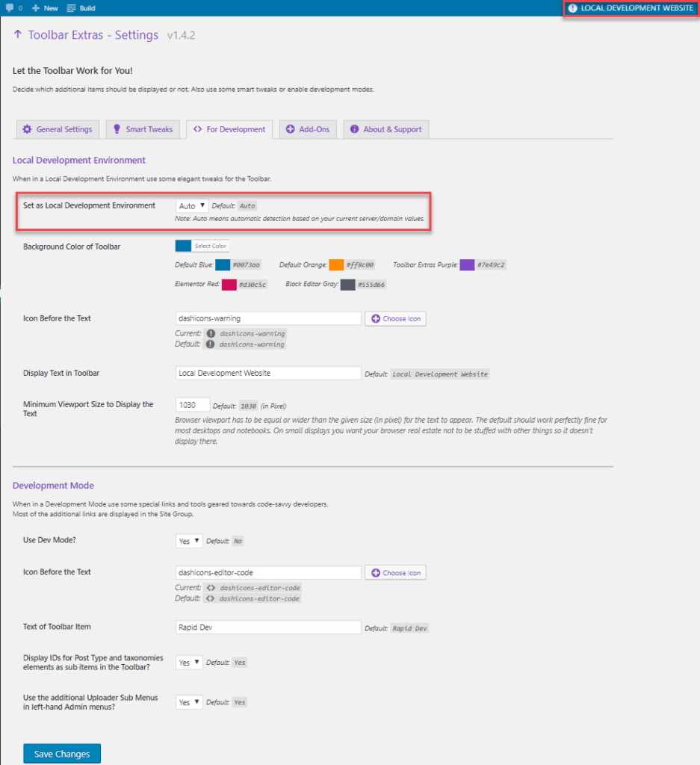Image resolution: width=700 pixels, height=765 pixels.
Task: Switch to the General Settings tab
Action: click(x=58, y=129)
